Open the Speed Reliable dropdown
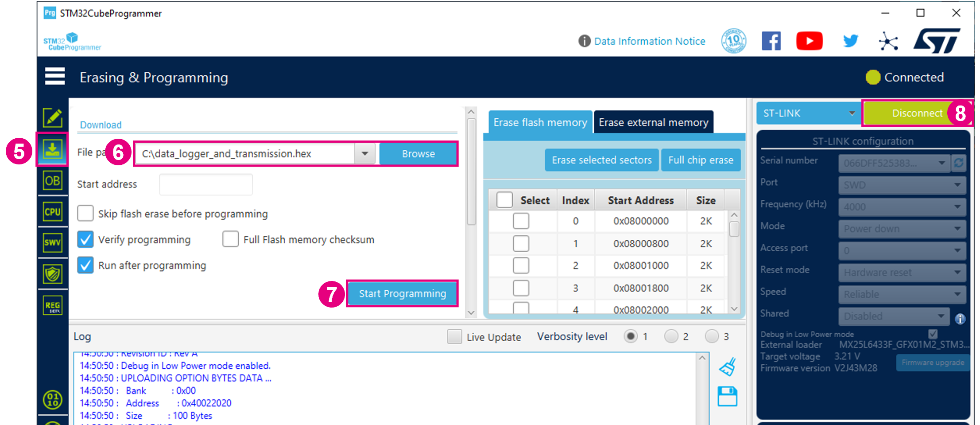Image resolution: width=980 pixels, height=425 pixels. point(902,294)
